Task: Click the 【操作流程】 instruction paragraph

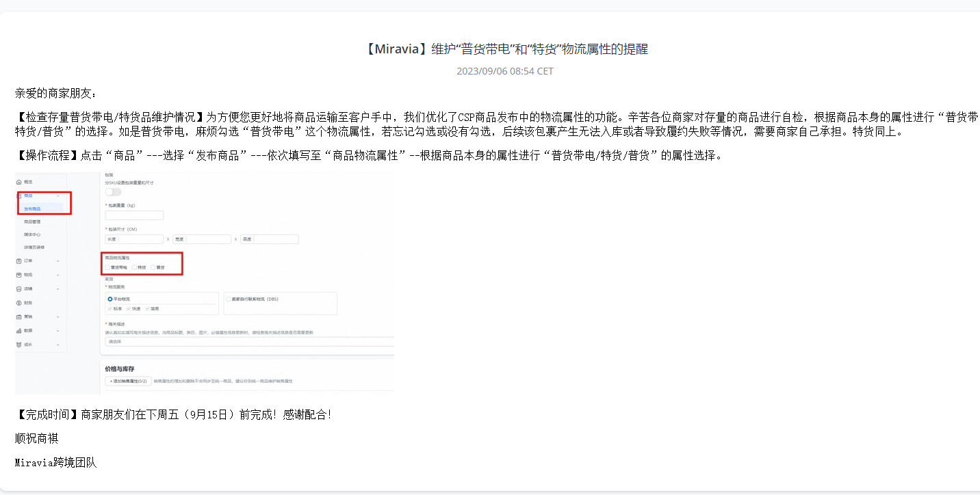Action: click(369, 155)
